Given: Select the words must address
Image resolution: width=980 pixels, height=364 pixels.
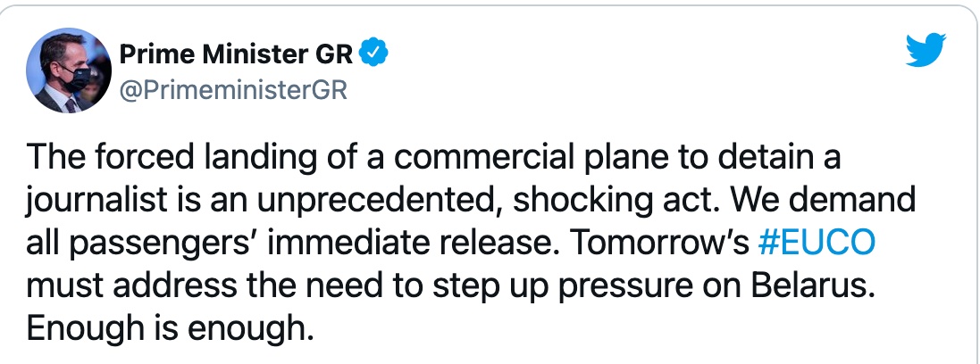Looking at the screenshot, I should click(x=131, y=285).
